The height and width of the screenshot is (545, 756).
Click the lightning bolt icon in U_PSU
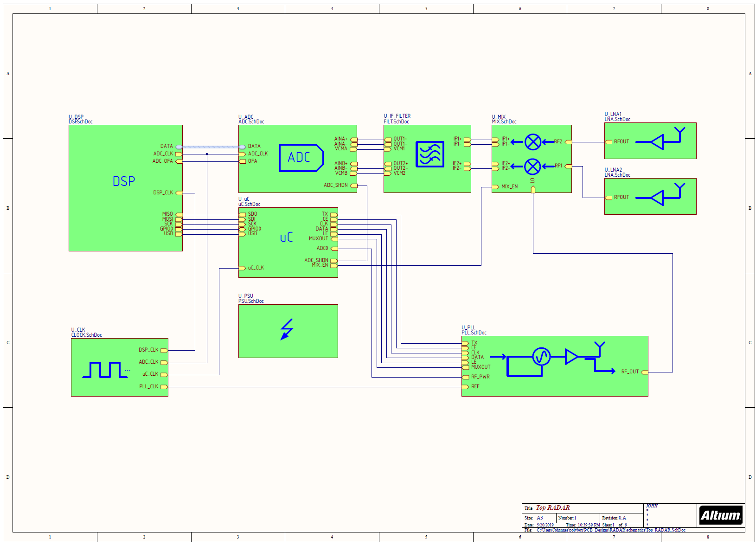click(x=287, y=329)
